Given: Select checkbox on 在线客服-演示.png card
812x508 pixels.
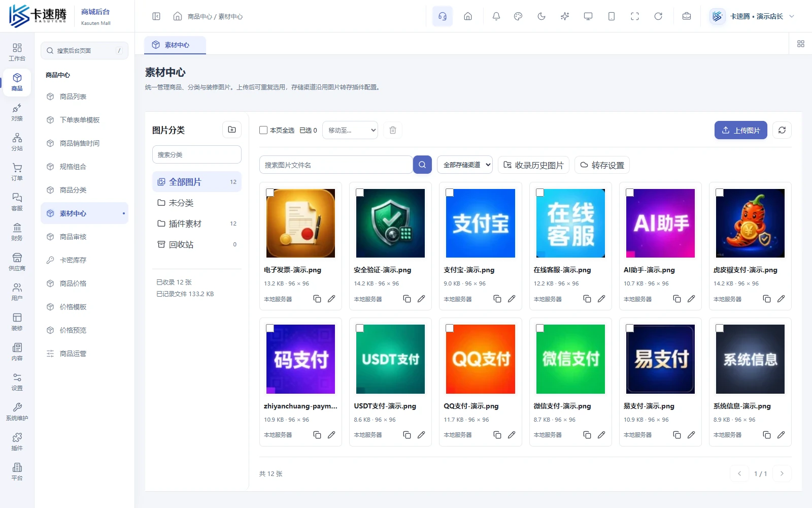Looking at the screenshot, I should click(x=540, y=193).
